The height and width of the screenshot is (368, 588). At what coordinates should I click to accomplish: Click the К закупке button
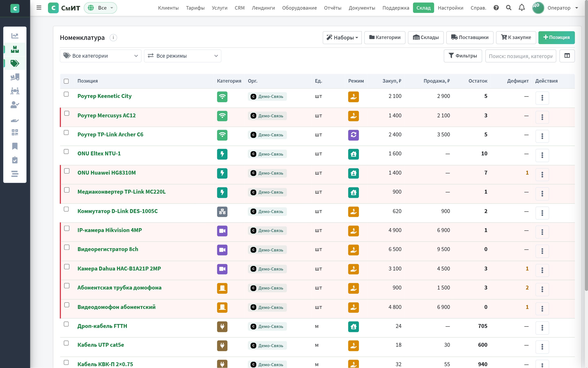[516, 37]
